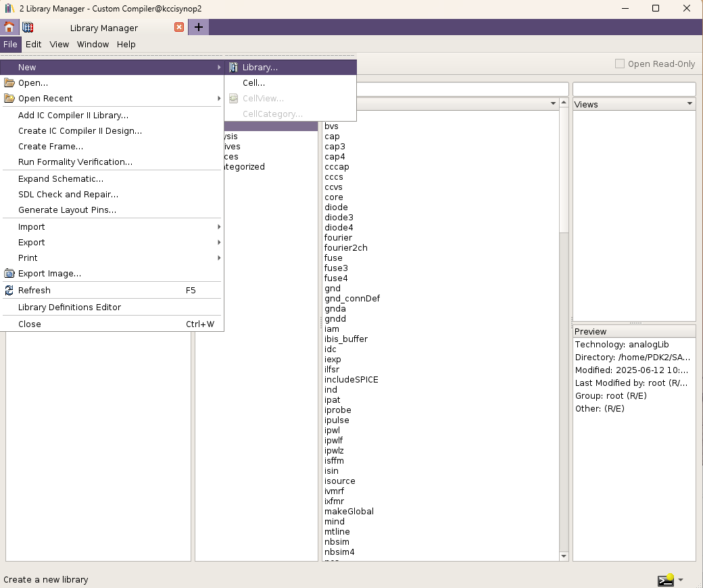Click the cell list scroll down arrow
703x588 pixels.
pyautogui.click(x=564, y=556)
